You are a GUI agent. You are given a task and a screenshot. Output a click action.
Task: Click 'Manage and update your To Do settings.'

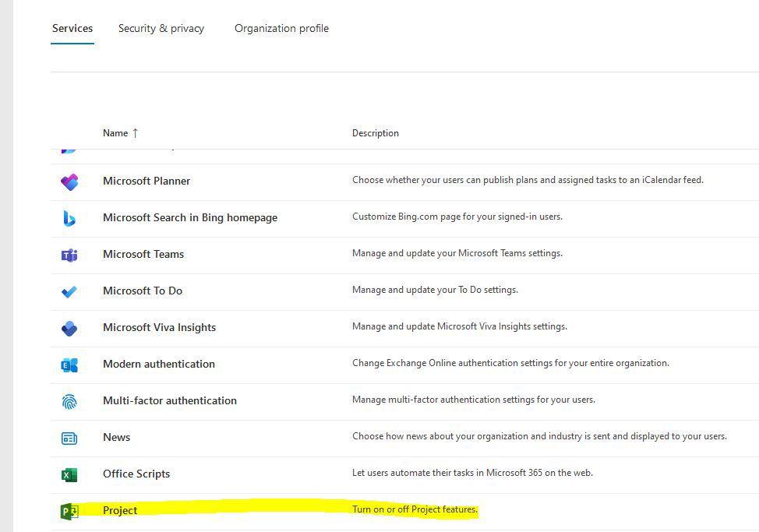(435, 290)
